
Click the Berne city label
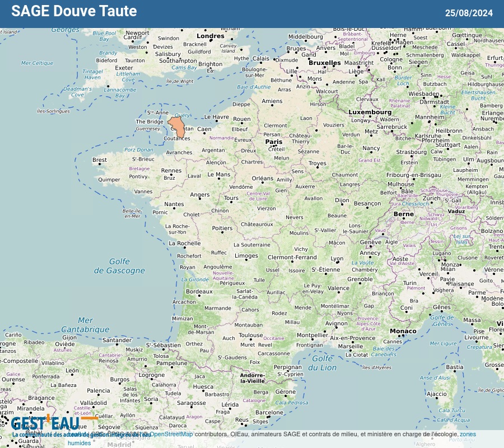click(x=404, y=214)
